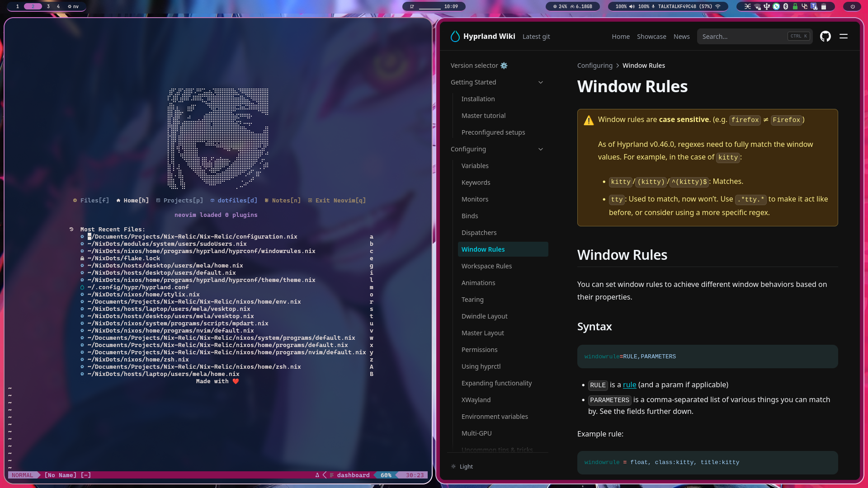Click the Bluetooth tray icon
The image size is (868, 488).
point(786,6)
